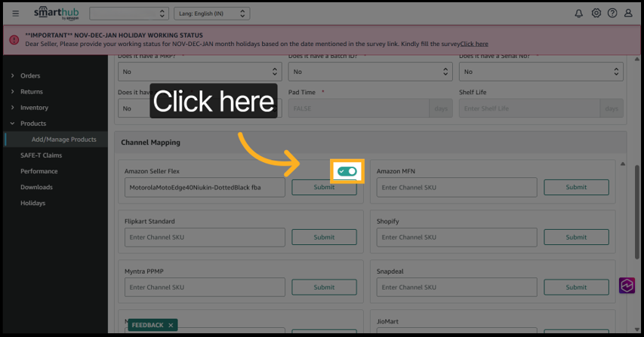
Task: Select Add/Manage Products in sidebar
Action: click(x=63, y=139)
